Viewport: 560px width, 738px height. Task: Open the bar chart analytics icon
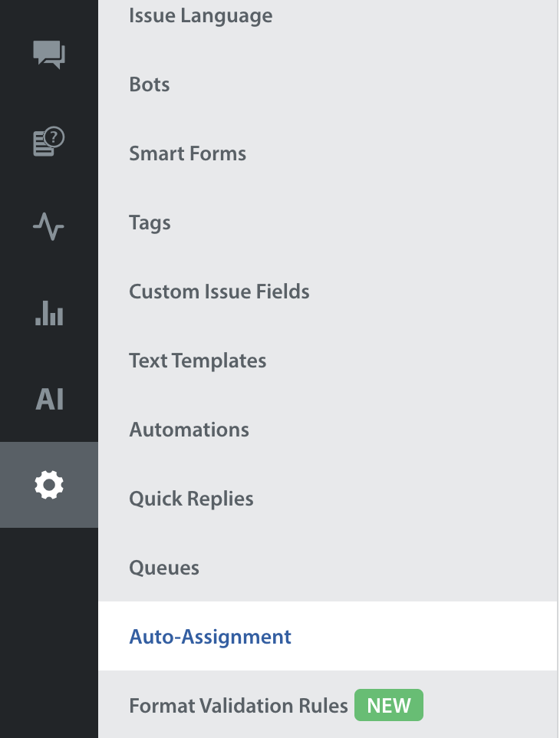pos(49,313)
